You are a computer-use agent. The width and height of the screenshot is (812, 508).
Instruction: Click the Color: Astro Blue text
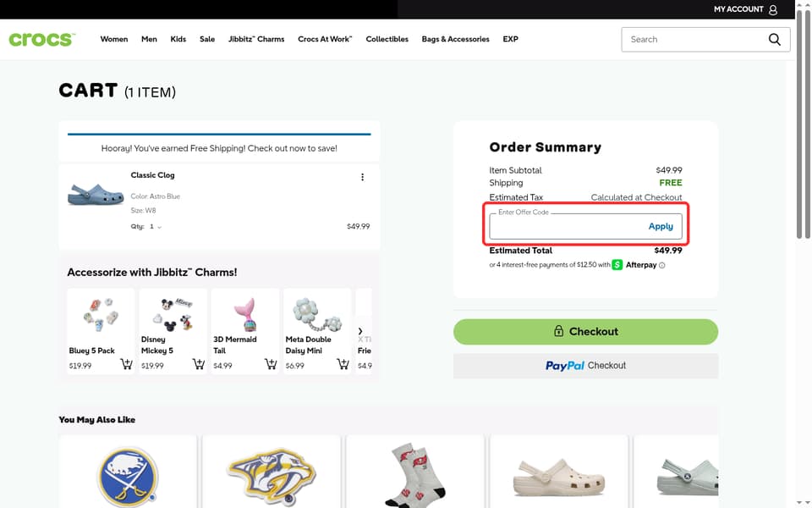tap(156, 196)
